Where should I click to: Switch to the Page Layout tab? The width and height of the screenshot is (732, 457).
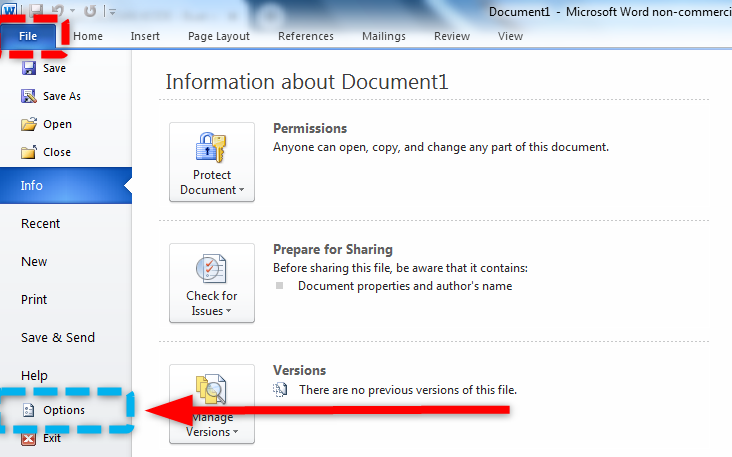click(219, 36)
